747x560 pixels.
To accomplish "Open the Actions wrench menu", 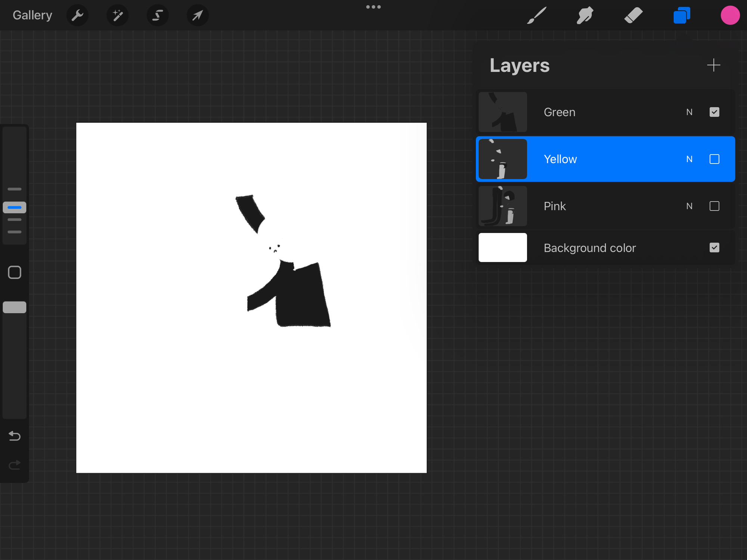I will 77,15.
